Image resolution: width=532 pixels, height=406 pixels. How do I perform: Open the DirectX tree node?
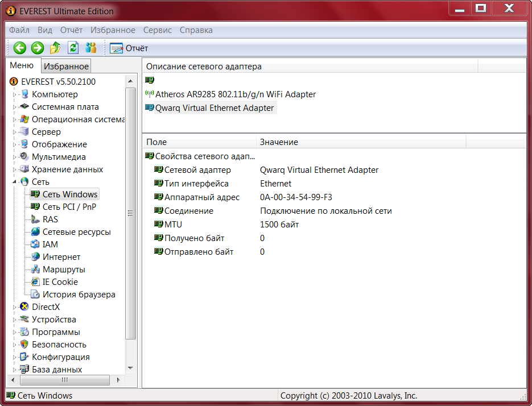46,307
